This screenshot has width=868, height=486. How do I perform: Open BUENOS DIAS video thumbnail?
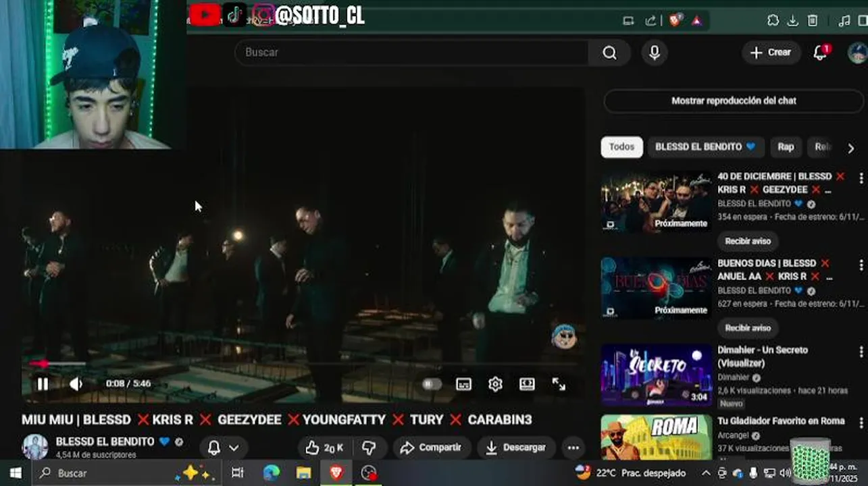click(656, 289)
